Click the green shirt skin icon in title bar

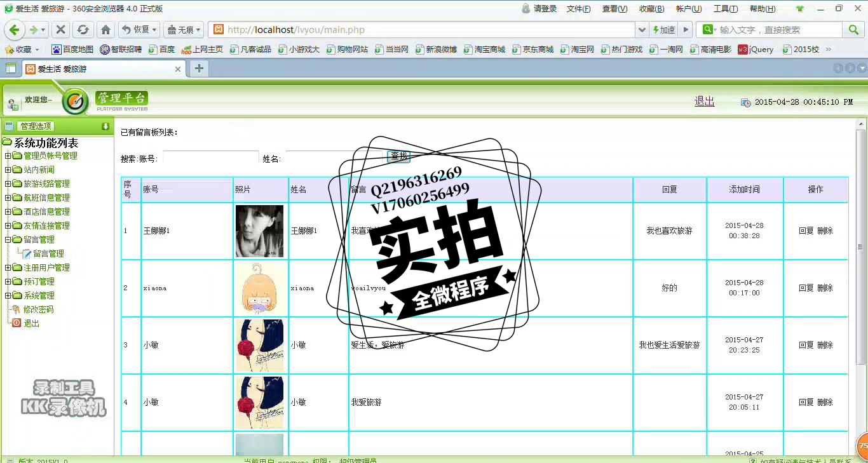(x=800, y=9)
